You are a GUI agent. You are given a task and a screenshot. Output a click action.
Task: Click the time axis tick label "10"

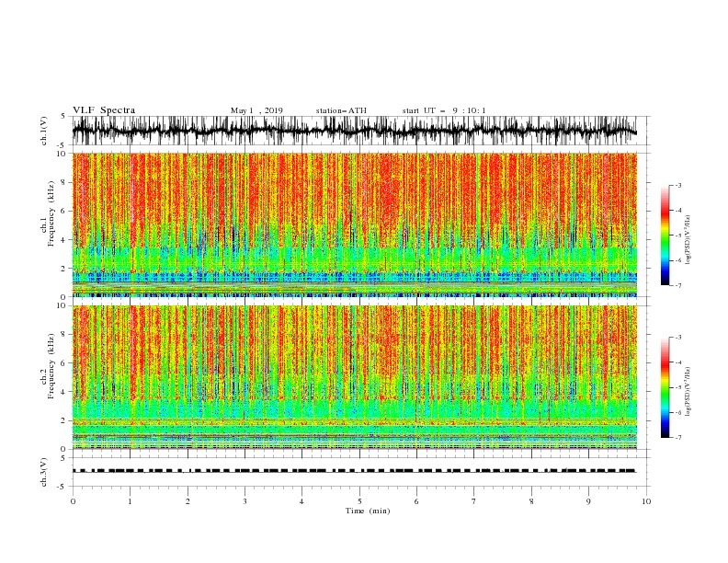coord(646,501)
